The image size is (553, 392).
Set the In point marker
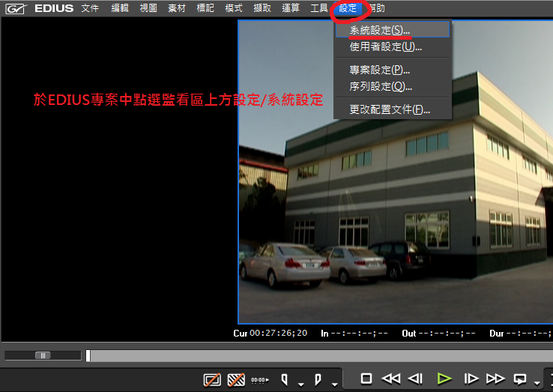pyautogui.click(x=284, y=380)
